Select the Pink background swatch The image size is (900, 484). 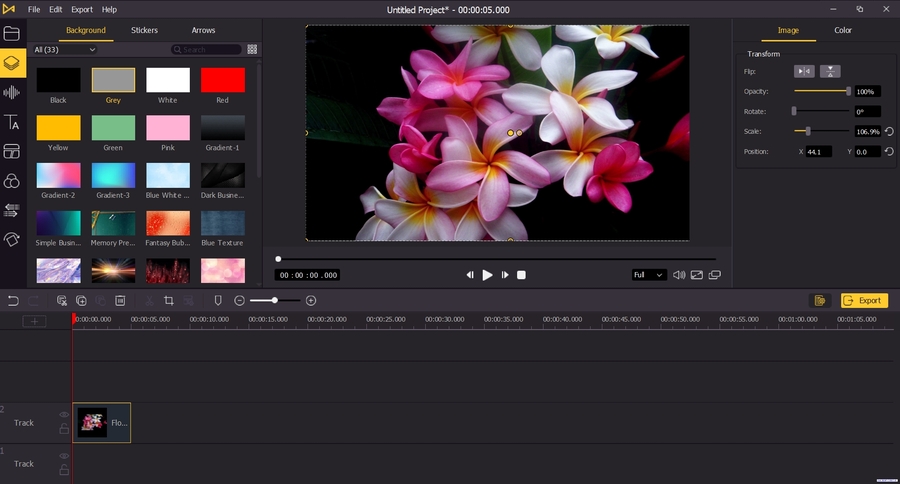[x=168, y=127]
